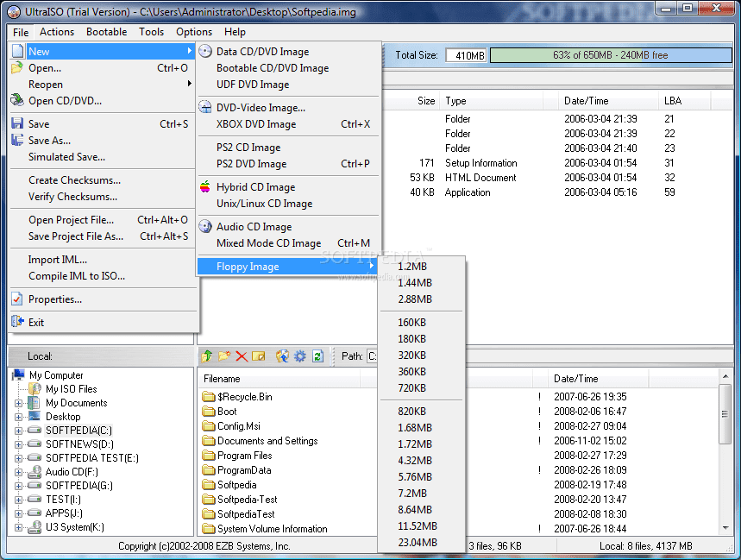This screenshot has width=741, height=560.
Task: Select the Audio CD(F:) drive icon
Action: pyautogui.click(x=34, y=473)
